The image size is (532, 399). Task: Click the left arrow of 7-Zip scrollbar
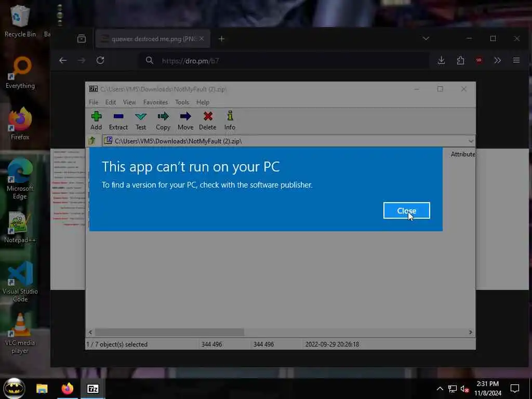coord(90,332)
